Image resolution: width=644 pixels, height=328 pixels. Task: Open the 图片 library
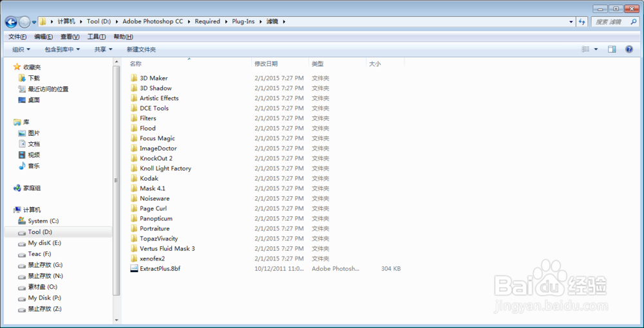(29, 133)
